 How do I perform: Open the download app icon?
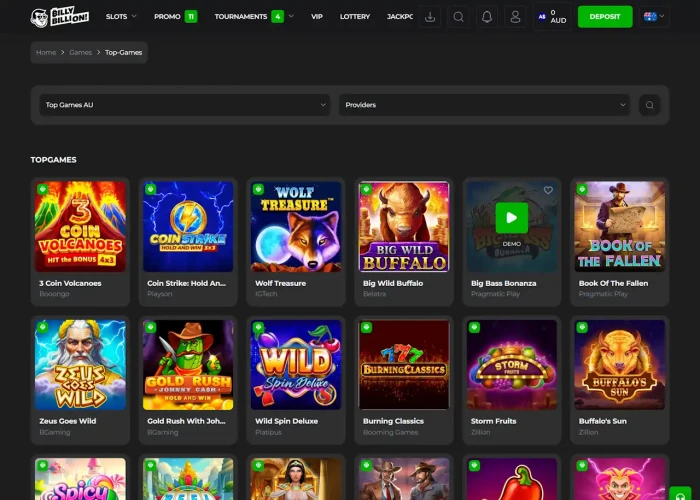(x=430, y=17)
